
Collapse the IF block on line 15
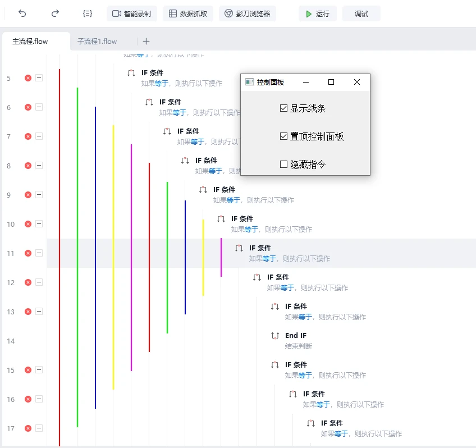[39, 370]
